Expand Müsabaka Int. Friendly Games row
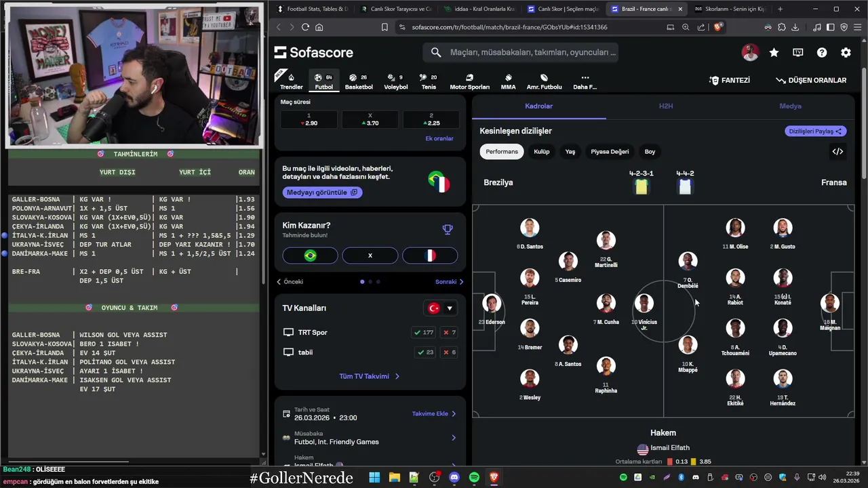868x488 pixels. click(x=370, y=438)
